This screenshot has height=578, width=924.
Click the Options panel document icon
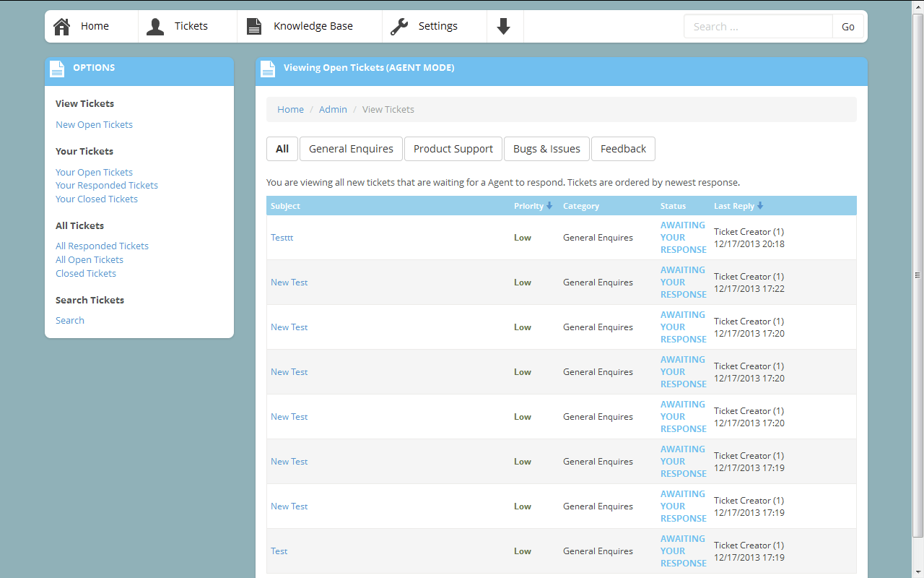tap(57, 69)
